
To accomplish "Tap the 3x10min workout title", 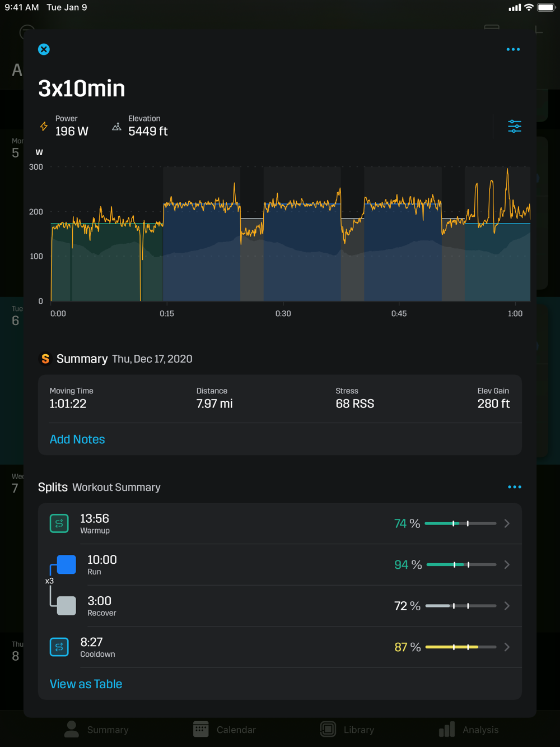I will [x=82, y=89].
